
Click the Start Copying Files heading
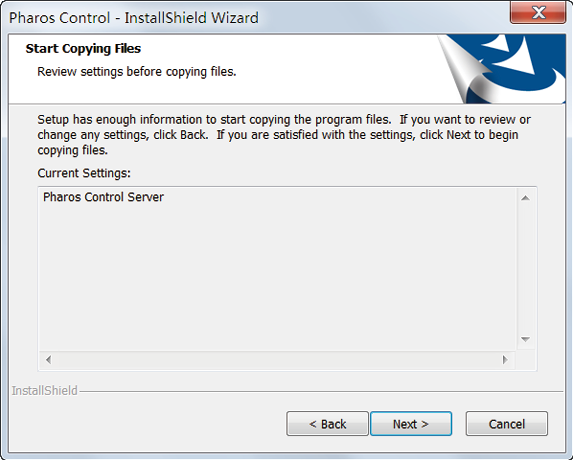click(83, 49)
